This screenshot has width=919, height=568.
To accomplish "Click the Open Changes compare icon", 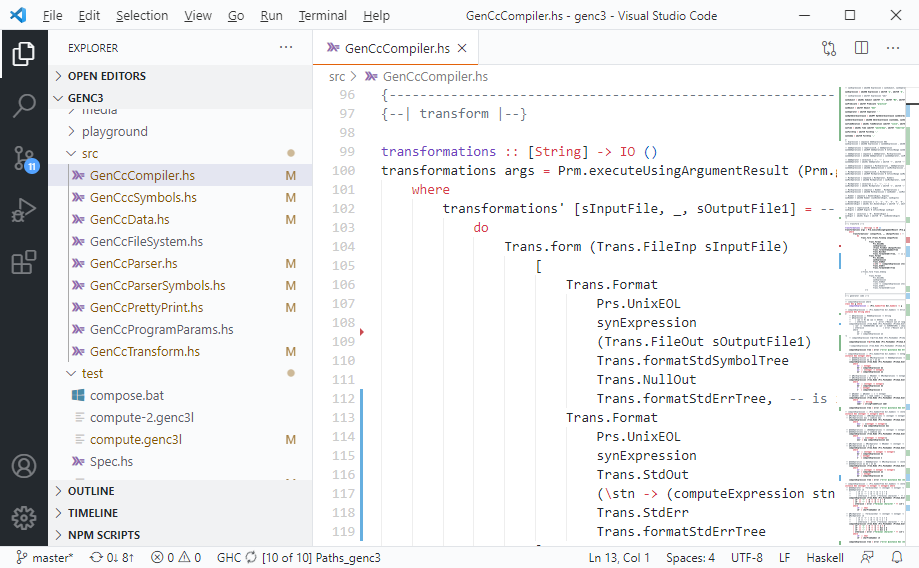I will pyautogui.click(x=829, y=48).
